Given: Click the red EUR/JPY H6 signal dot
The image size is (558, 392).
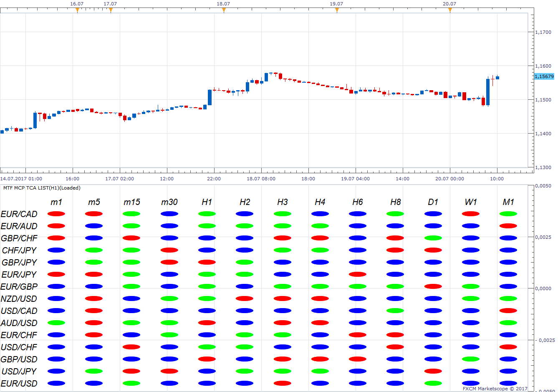Looking at the screenshot, I should [x=358, y=274].
